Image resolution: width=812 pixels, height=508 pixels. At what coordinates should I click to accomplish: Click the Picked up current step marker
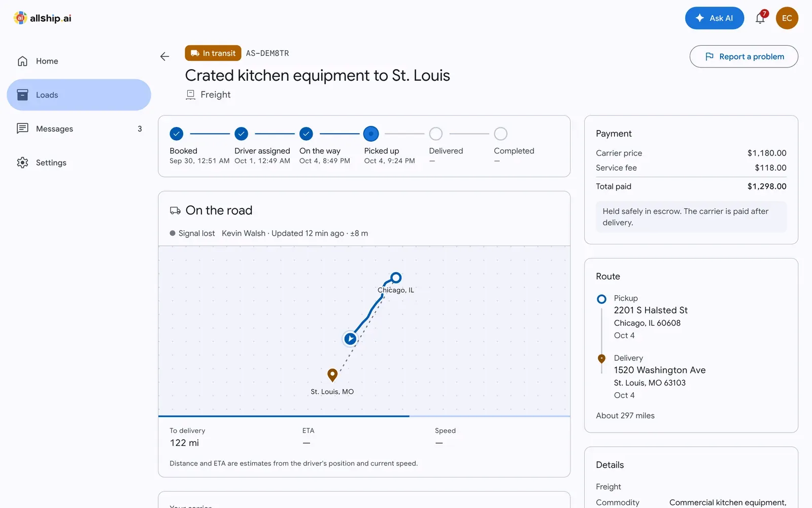371,134
